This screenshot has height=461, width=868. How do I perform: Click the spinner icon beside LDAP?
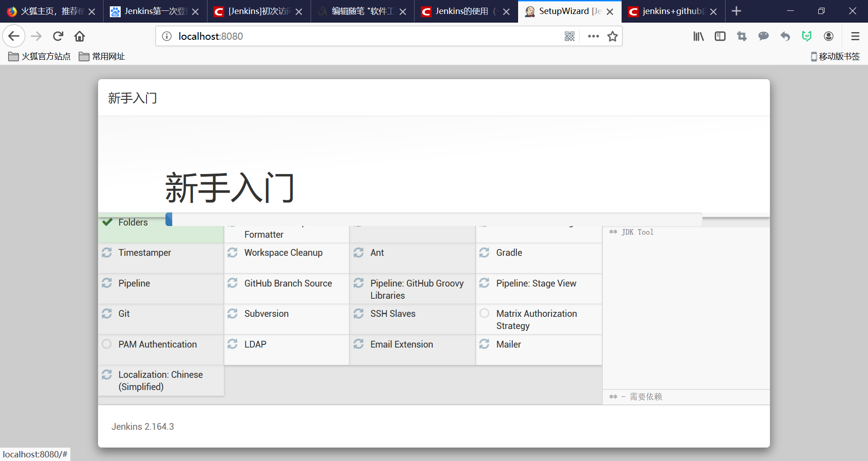(232, 344)
